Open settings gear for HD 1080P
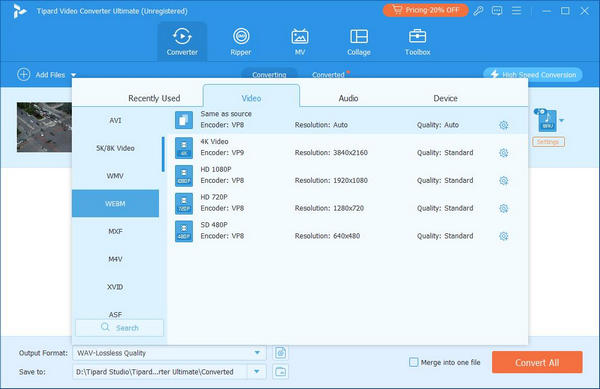The height and width of the screenshot is (389, 600). (x=504, y=181)
